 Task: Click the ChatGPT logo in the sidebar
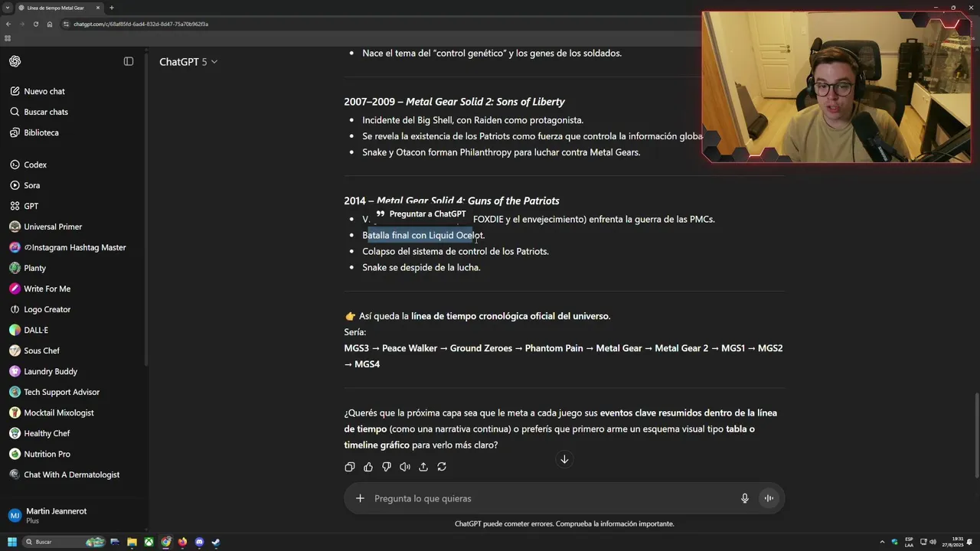15,61
